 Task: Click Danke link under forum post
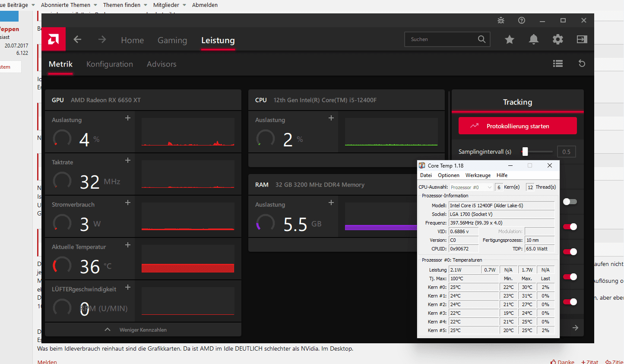tap(562, 362)
